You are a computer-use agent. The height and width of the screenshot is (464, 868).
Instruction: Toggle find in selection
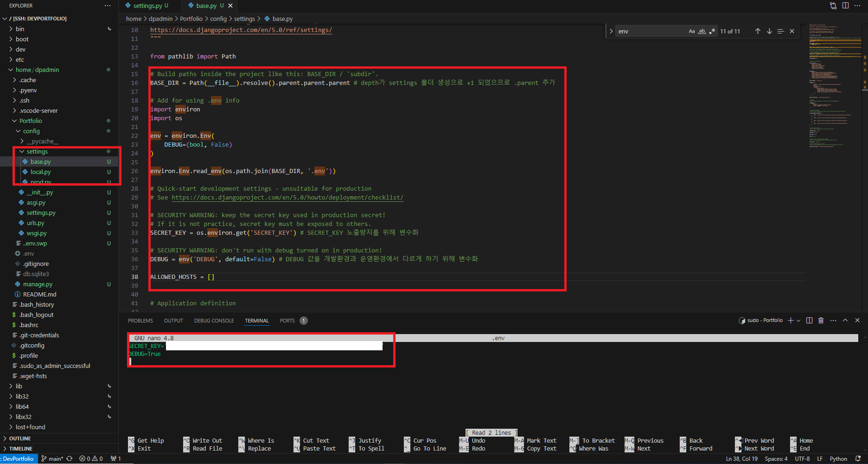point(780,31)
